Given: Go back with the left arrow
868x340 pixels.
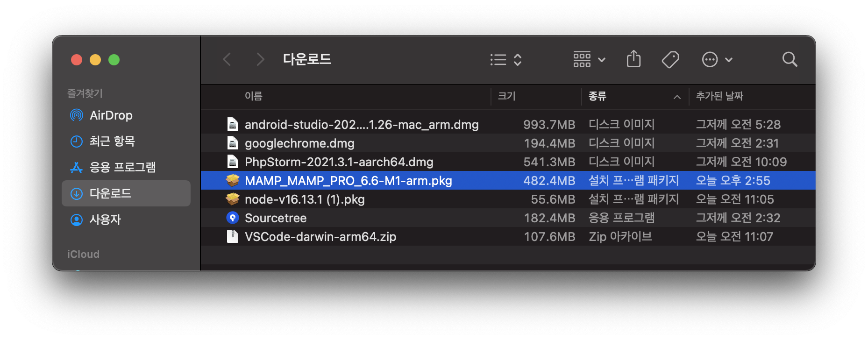Looking at the screenshot, I should (227, 59).
